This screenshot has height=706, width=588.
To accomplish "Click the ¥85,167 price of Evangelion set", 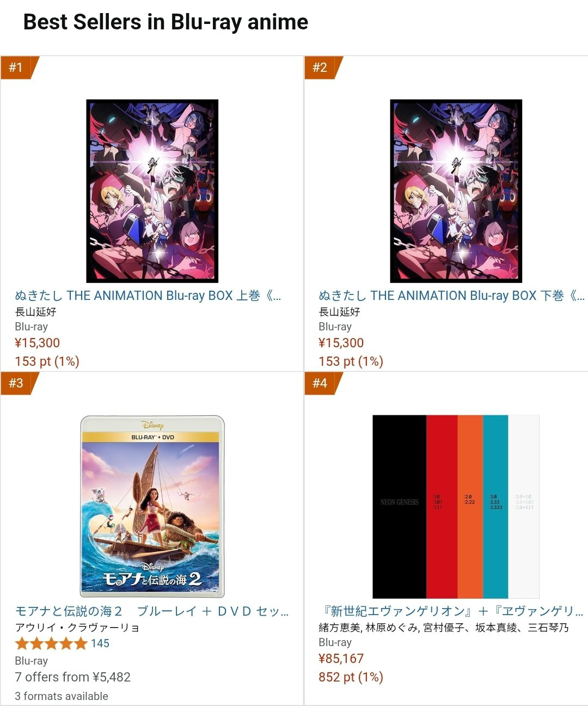I will (x=341, y=659).
